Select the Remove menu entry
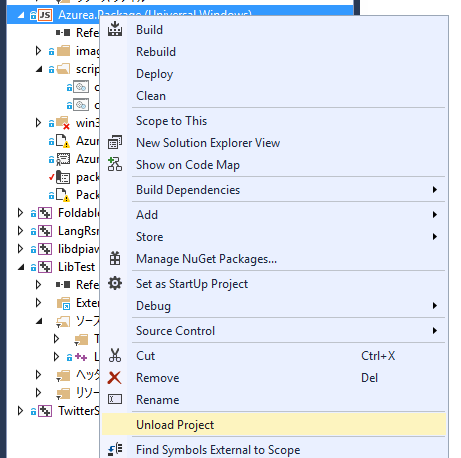This screenshot has height=458, width=461. 274,378
